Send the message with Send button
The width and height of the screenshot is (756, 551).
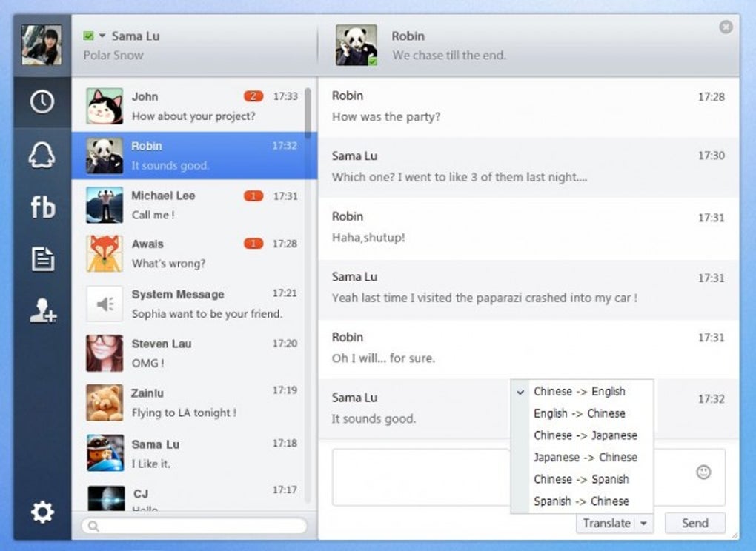click(694, 523)
